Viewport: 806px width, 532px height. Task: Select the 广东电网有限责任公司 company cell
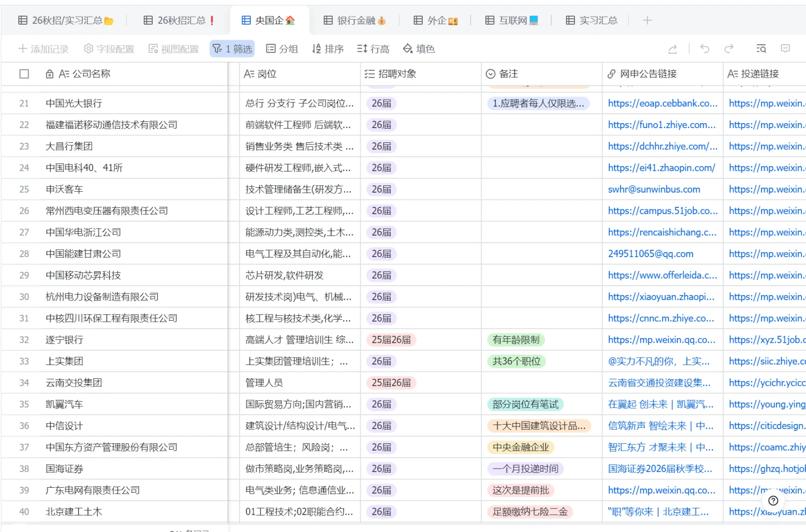[x=115, y=491]
